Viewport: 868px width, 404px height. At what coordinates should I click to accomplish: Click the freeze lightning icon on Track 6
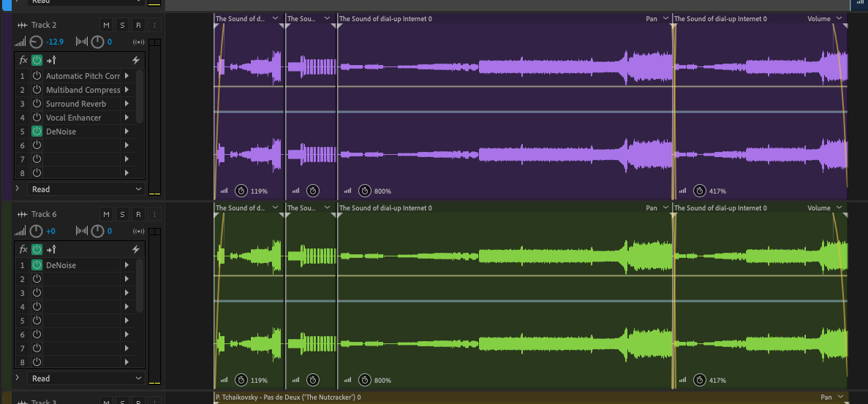(x=135, y=249)
